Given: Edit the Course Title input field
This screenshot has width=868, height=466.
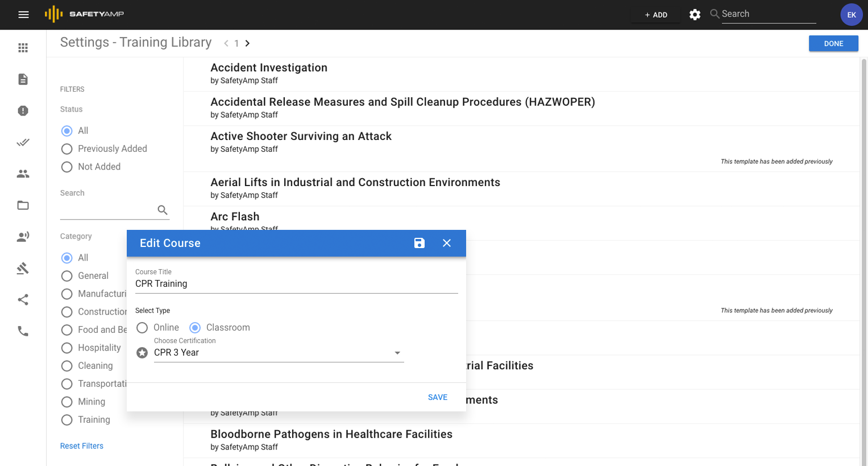Looking at the screenshot, I should point(296,283).
